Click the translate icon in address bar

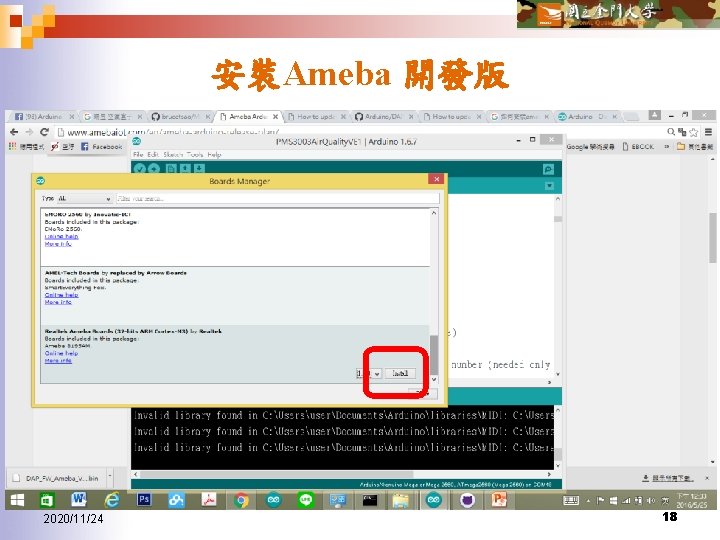point(682,132)
